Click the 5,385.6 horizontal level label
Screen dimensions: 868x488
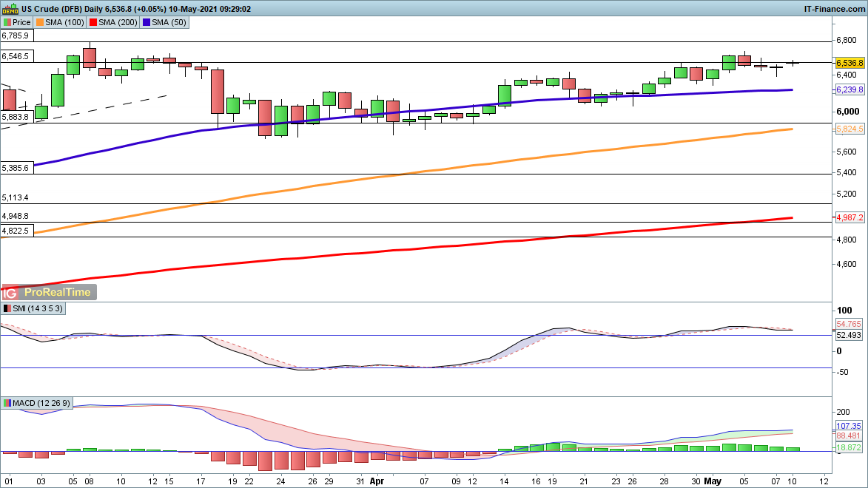16,168
